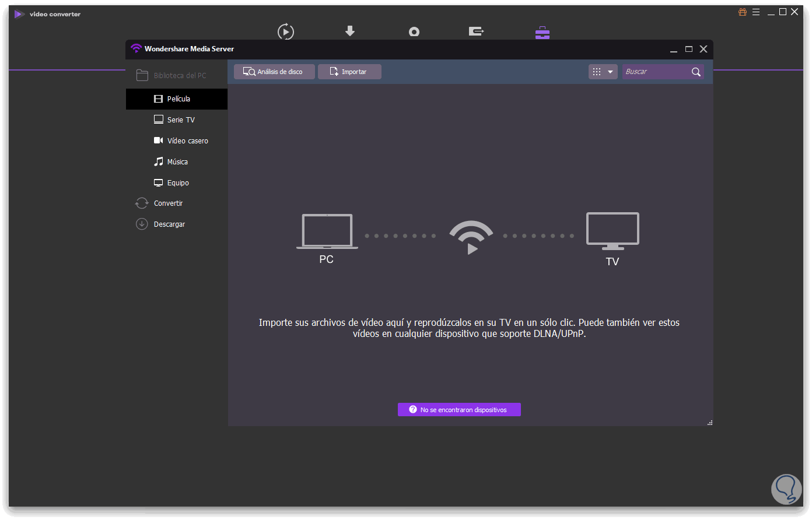
Task: Click the Media Server resize grip
Action: [x=710, y=423]
